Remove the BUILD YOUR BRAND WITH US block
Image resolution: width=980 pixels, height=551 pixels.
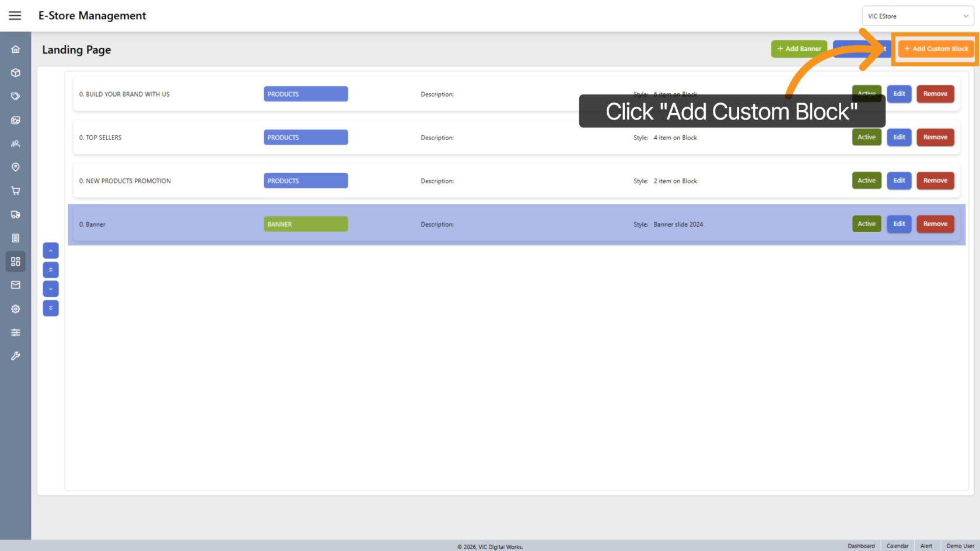[935, 94]
